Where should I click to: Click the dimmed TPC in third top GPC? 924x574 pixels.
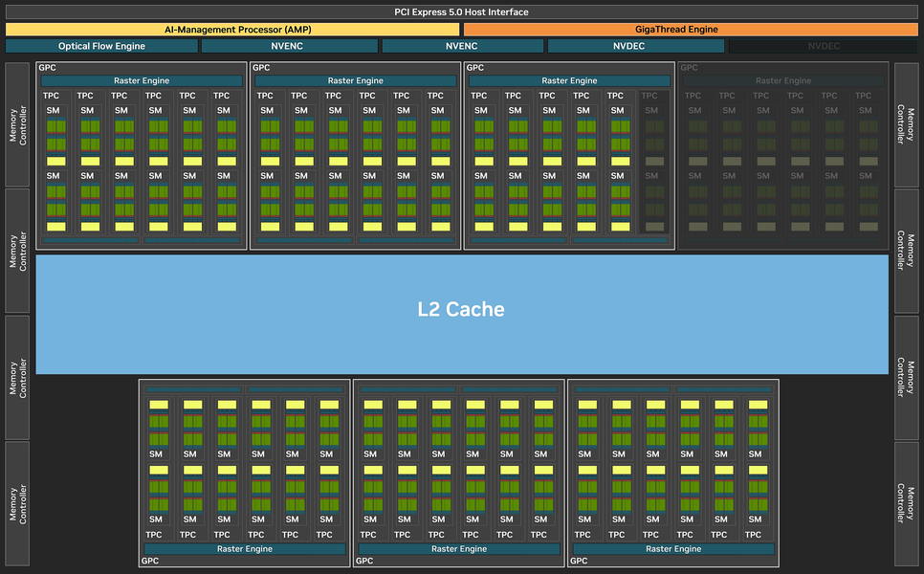(649, 96)
